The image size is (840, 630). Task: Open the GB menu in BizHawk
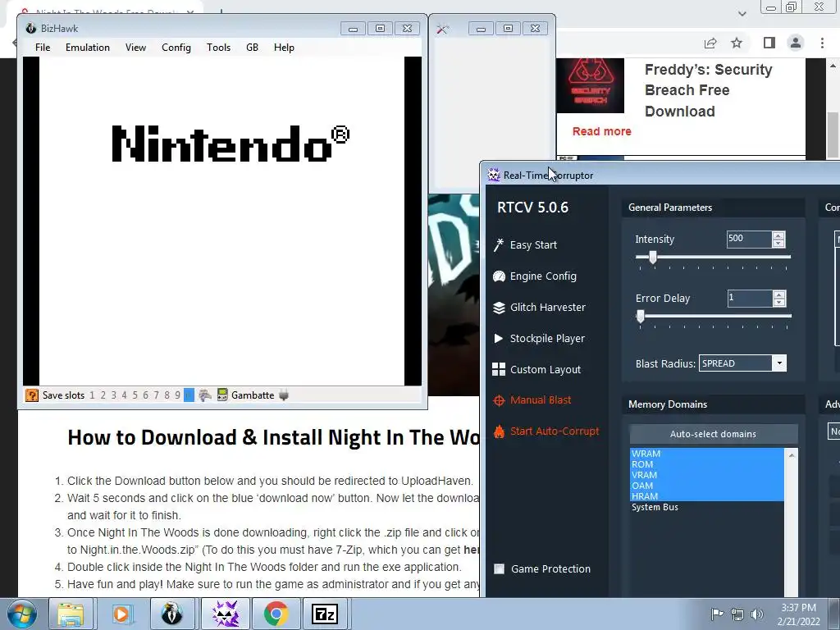252,47
